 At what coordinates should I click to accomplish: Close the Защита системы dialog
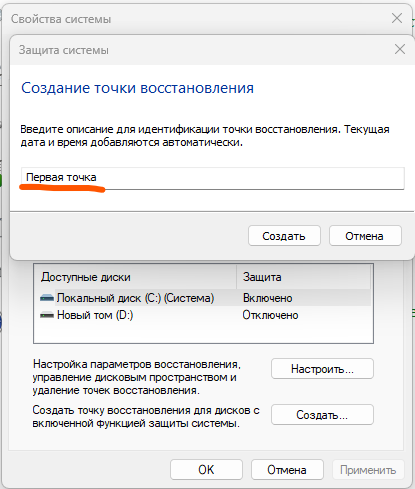[x=400, y=49]
